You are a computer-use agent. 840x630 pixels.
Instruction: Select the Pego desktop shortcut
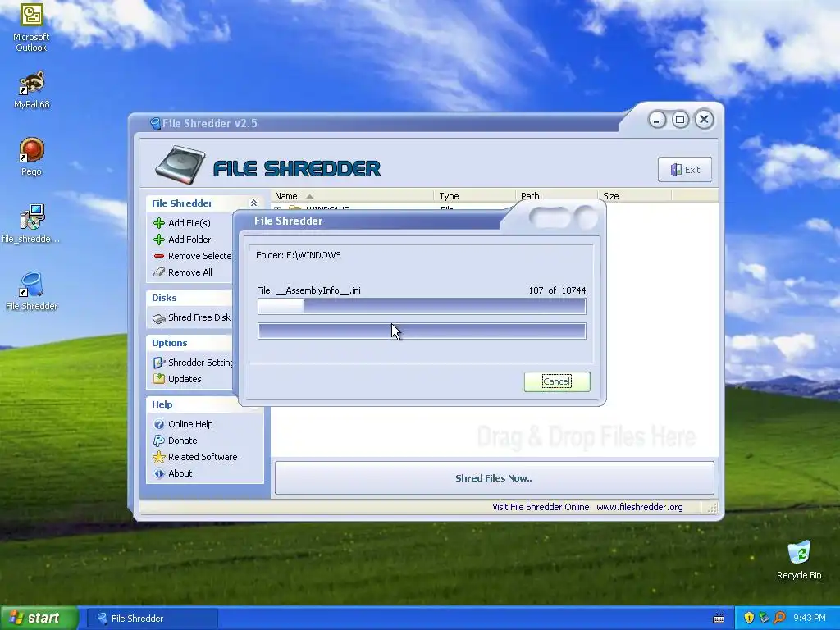(31, 157)
